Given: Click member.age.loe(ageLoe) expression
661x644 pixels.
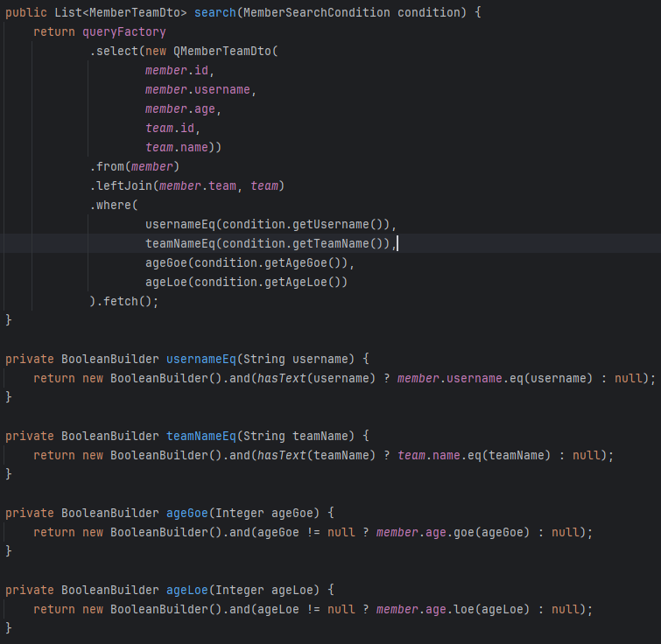Looking at the screenshot, I should (x=453, y=610).
